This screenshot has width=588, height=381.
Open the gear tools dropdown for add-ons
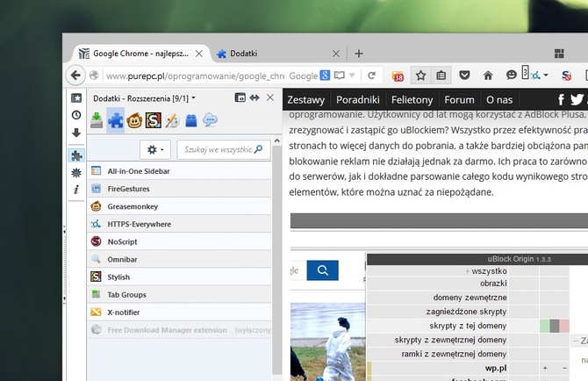tap(155, 149)
